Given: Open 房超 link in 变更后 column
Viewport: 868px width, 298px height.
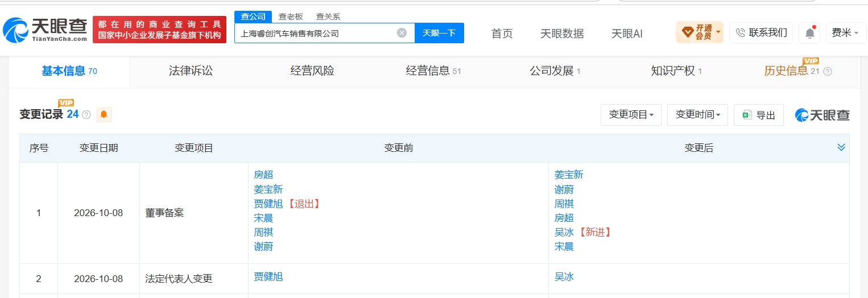Looking at the screenshot, I should [x=564, y=218].
